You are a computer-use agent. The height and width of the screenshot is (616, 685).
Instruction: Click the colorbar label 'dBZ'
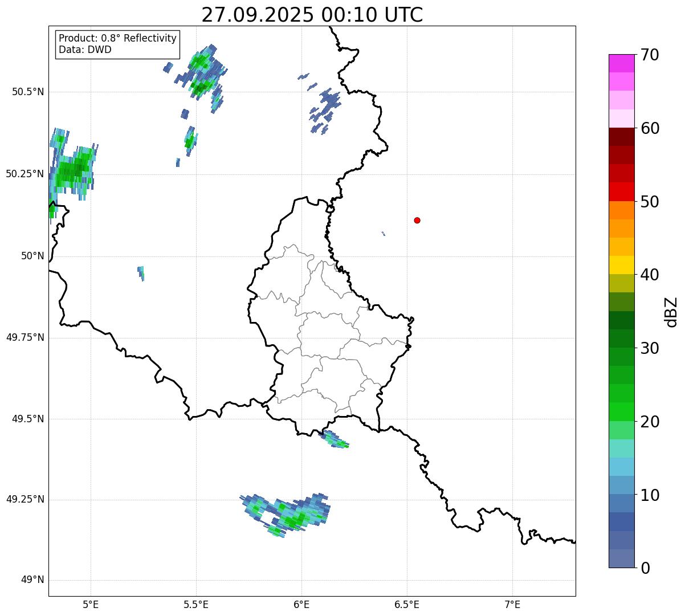coord(671,312)
